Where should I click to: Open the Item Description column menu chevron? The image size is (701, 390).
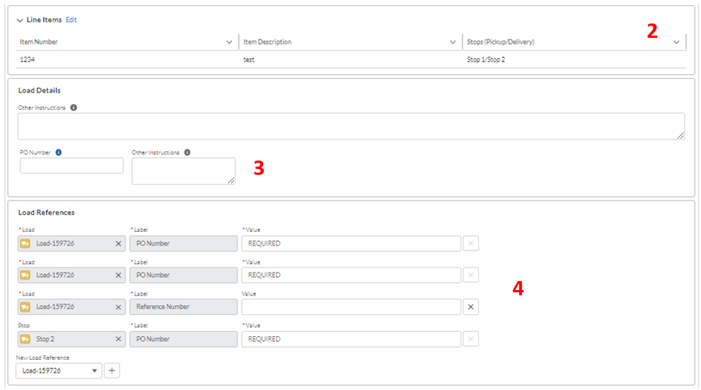[452, 42]
